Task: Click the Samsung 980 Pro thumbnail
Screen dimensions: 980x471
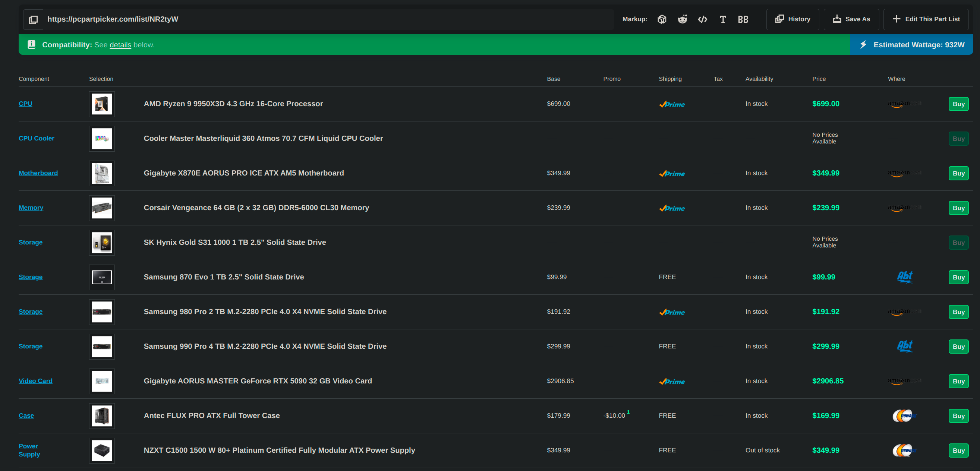Action: 102,312
